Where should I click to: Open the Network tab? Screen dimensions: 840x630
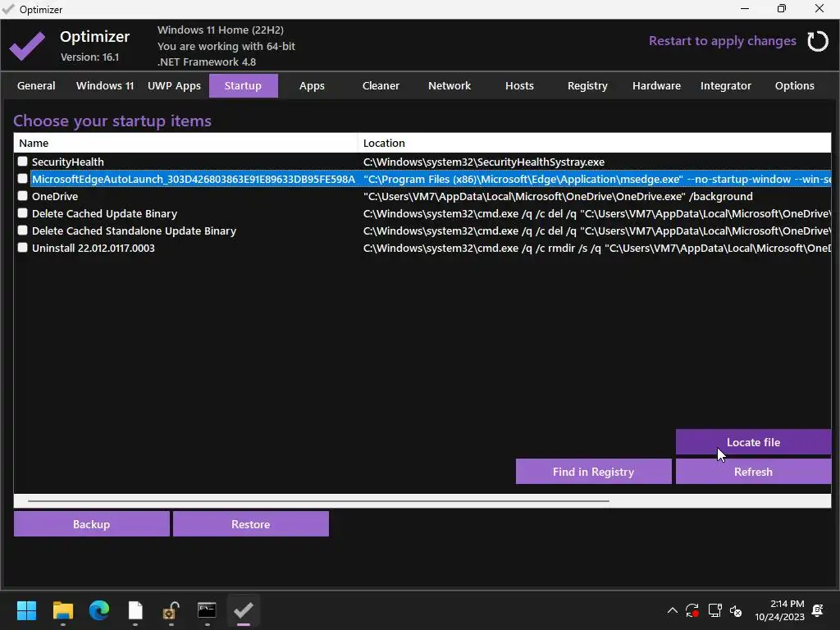click(x=450, y=85)
